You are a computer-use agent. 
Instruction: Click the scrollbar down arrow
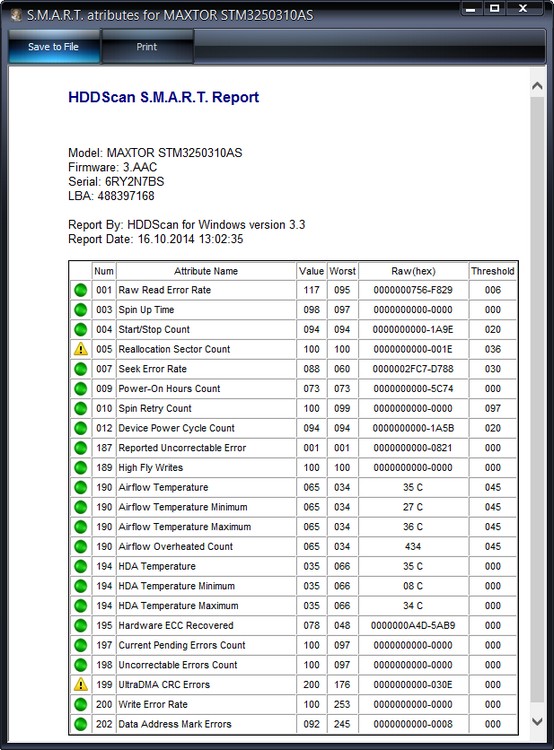pyautogui.click(x=537, y=722)
